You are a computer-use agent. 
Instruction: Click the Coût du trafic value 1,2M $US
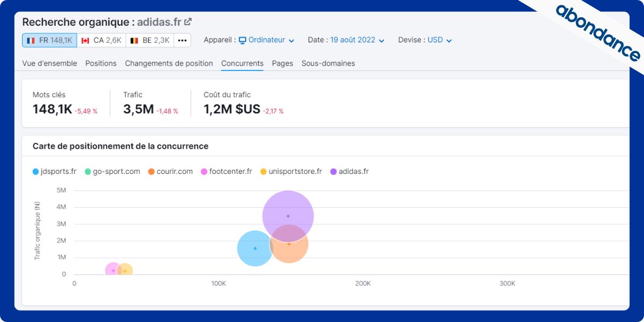click(232, 109)
